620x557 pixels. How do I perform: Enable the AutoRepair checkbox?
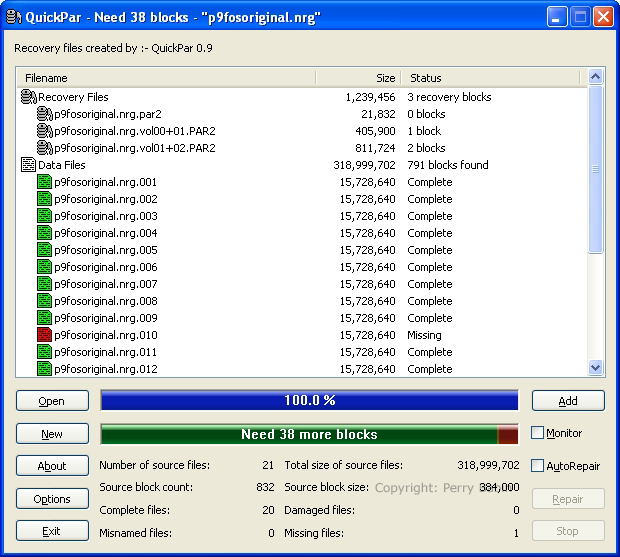pos(537,465)
